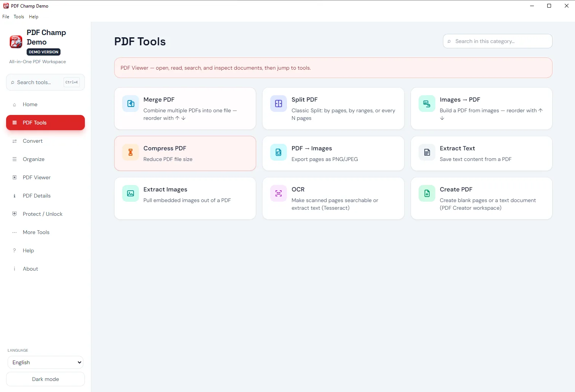Select Protect / Unlock in the sidebar
Viewport: 575px width, 392px height.
pos(45,214)
